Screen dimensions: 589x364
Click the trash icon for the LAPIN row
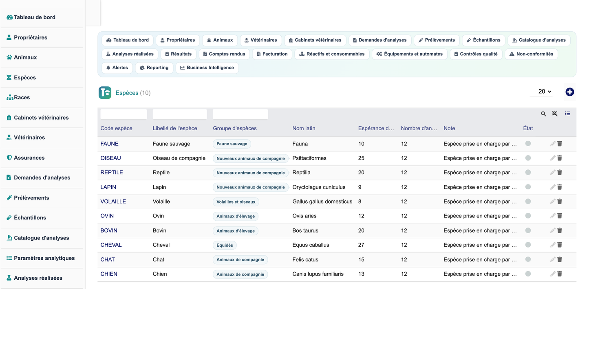(x=560, y=187)
